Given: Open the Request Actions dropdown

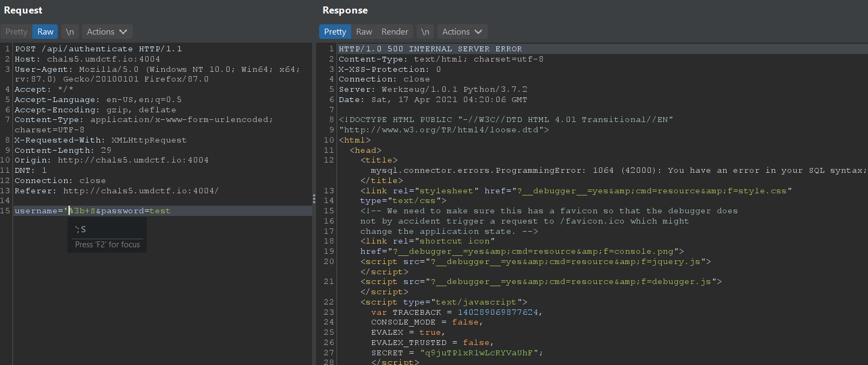Looking at the screenshot, I should point(107,32).
